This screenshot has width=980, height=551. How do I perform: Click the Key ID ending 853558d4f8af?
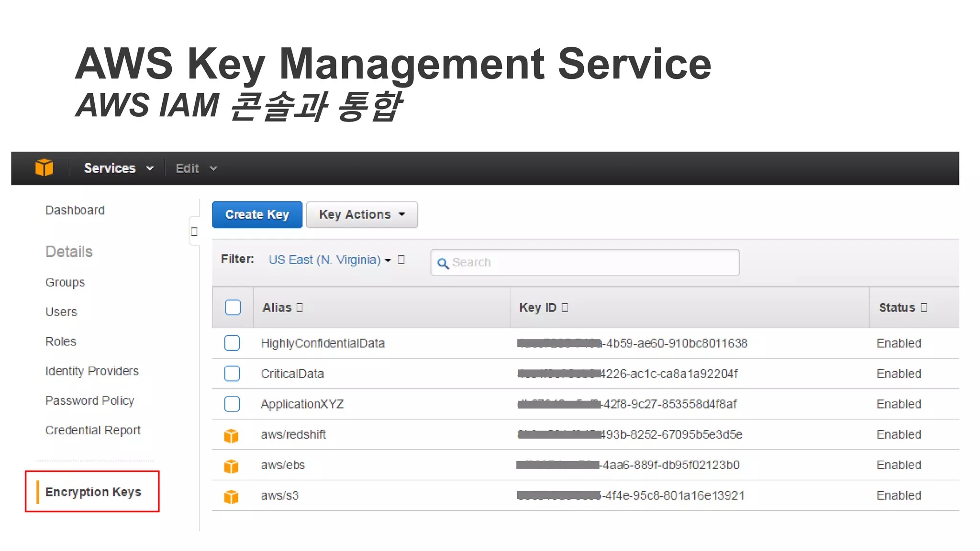(x=627, y=405)
